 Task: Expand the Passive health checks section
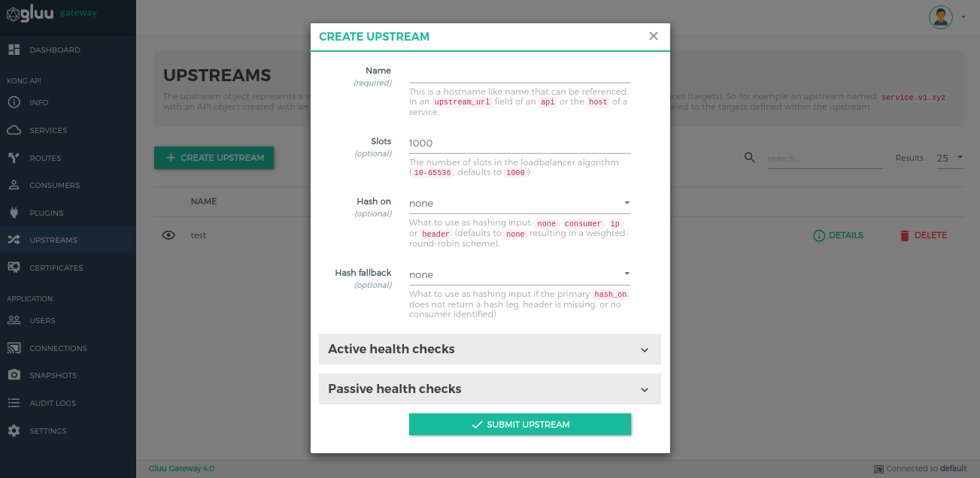click(x=490, y=389)
